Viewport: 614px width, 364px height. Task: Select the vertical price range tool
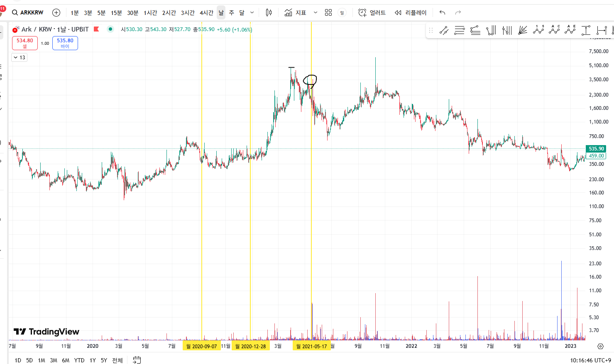586,30
